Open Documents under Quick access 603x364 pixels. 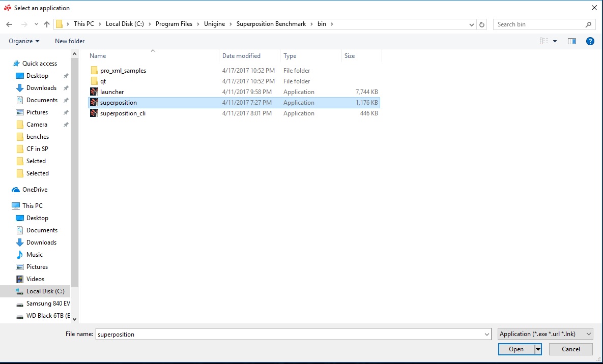(42, 100)
